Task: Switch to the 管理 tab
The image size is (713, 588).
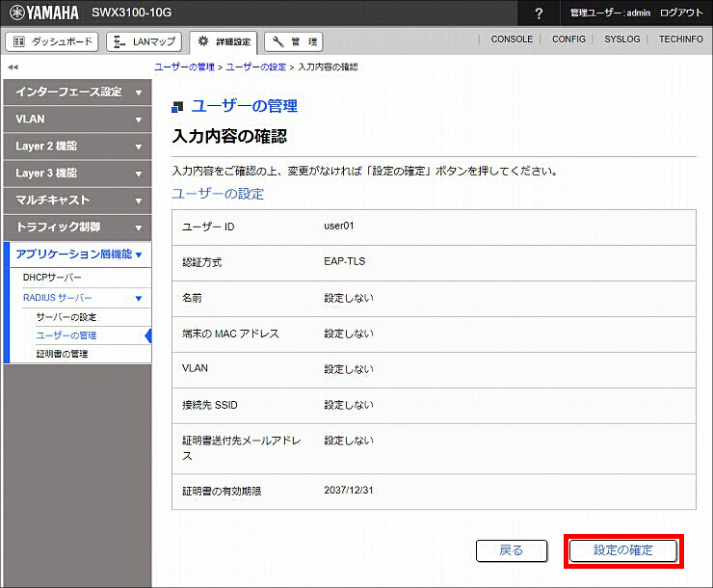Action: pos(294,41)
